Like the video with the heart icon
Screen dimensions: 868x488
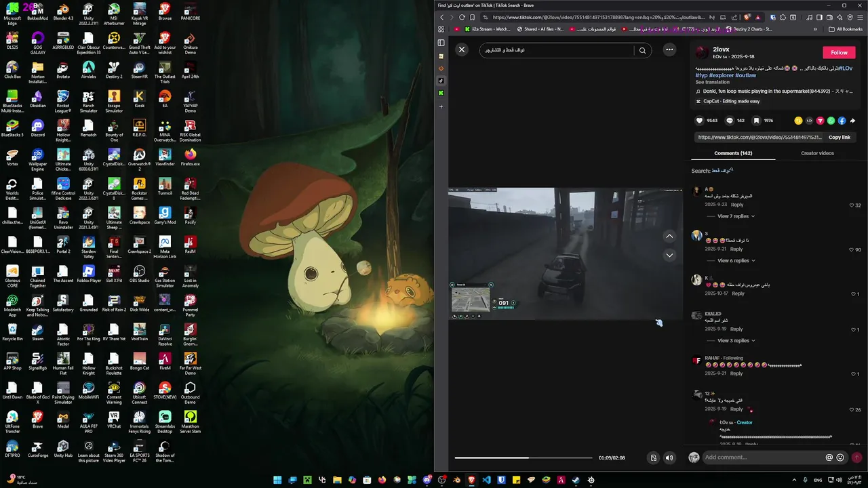pos(700,121)
